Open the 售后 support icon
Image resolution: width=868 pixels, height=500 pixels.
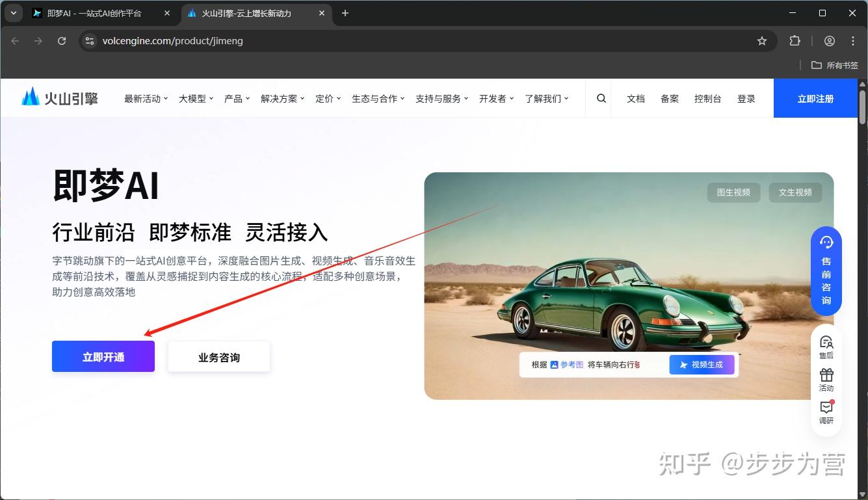click(x=826, y=347)
